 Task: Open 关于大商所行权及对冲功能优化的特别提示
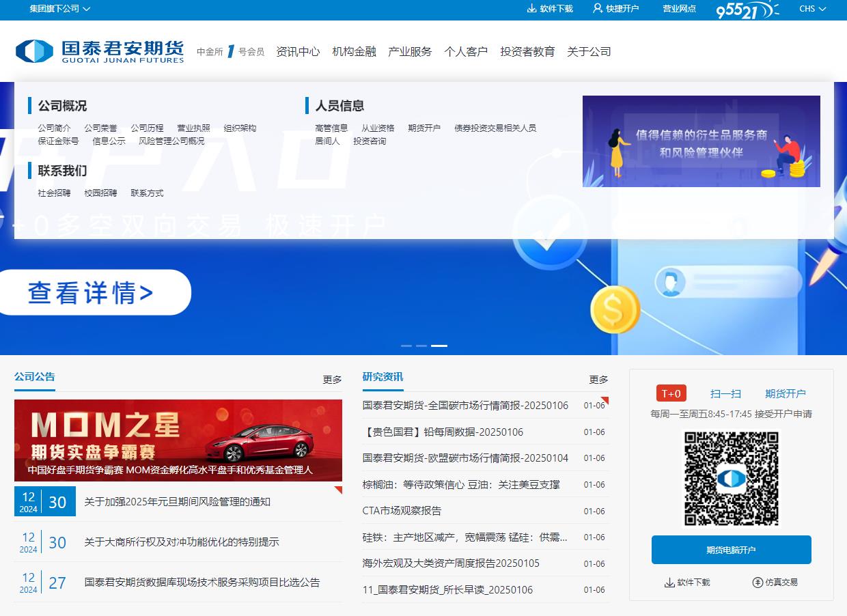(x=182, y=542)
